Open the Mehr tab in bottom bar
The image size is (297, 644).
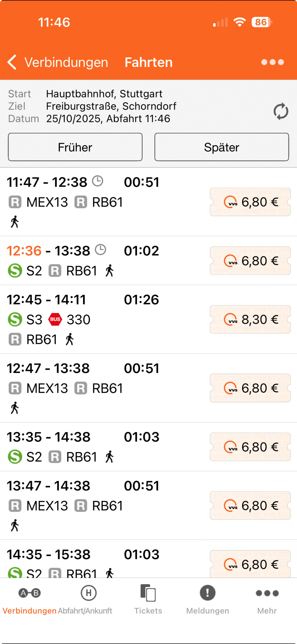[x=267, y=599]
